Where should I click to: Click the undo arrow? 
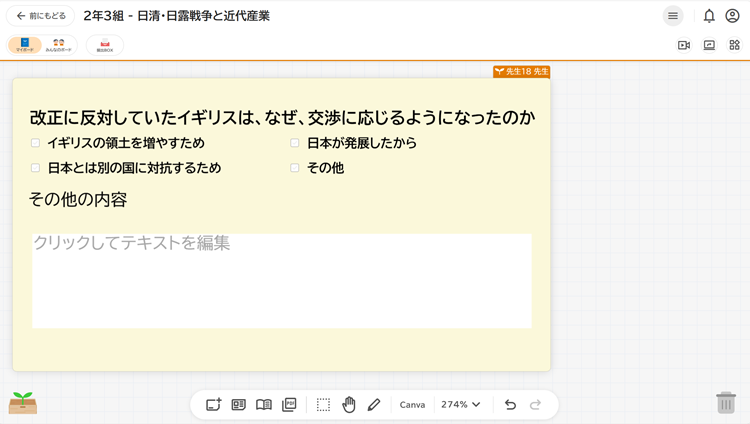[510, 405]
